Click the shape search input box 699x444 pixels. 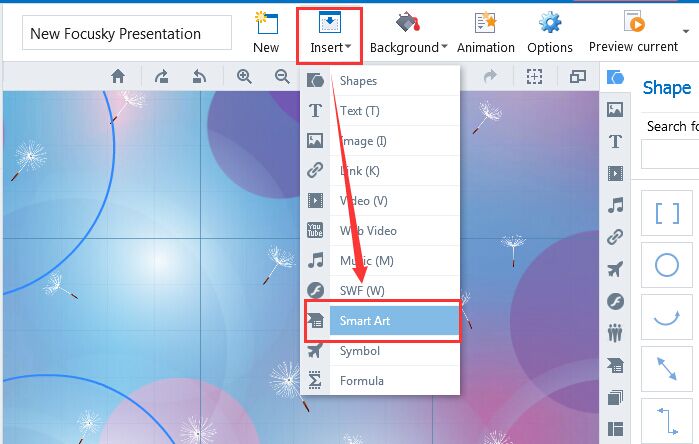(670, 154)
